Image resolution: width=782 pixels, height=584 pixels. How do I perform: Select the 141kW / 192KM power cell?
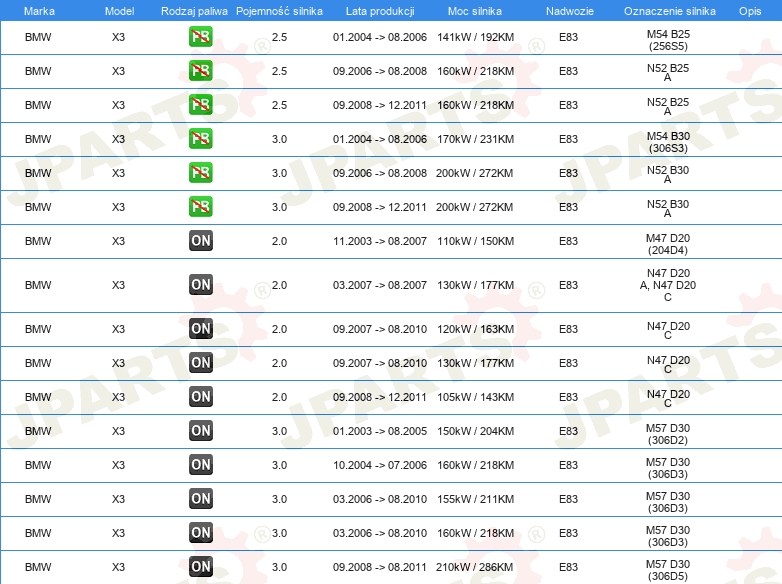475,37
